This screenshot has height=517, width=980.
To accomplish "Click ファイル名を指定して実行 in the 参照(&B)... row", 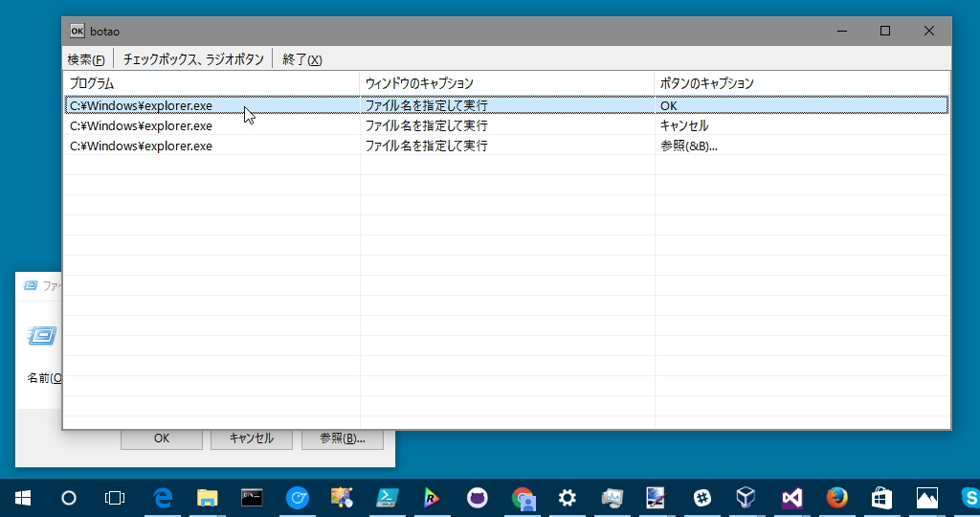I will tap(426, 146).
